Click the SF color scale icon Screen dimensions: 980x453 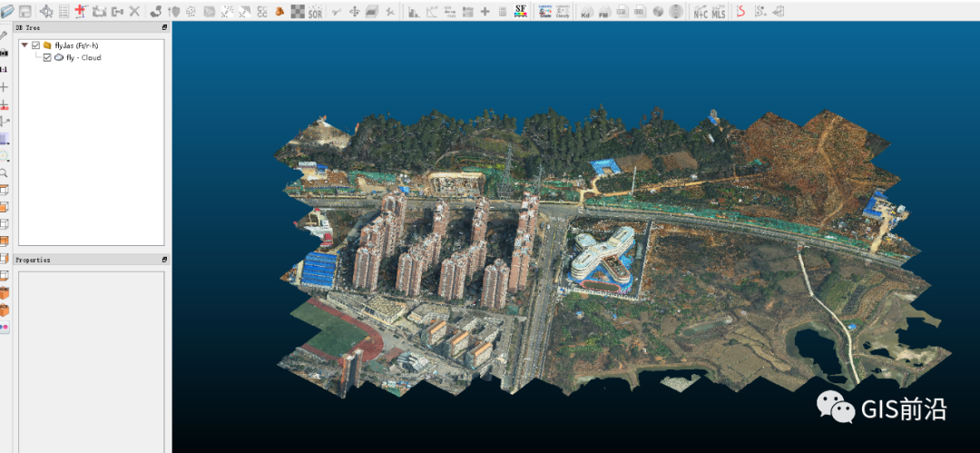[521, 11]
